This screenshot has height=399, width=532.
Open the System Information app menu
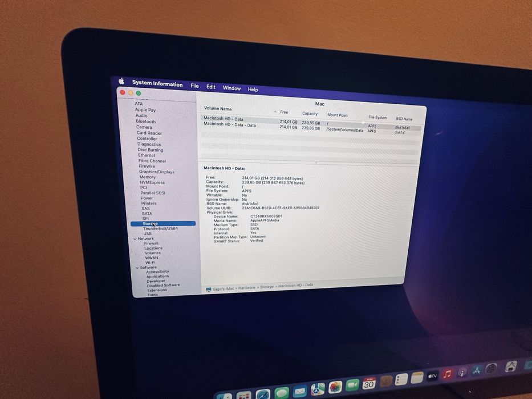(x=157, y=83)
